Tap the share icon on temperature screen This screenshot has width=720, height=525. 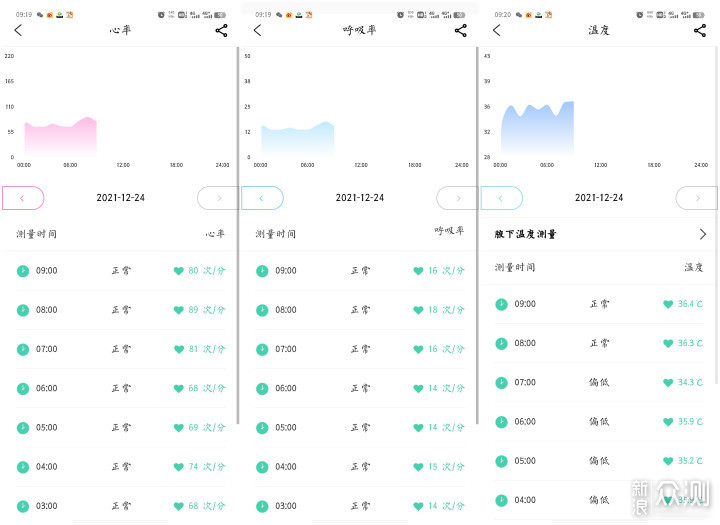(x=700, y=31)
